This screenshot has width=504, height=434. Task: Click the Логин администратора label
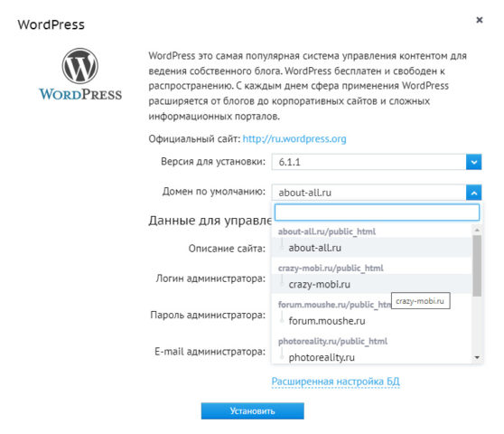point(210,278)
